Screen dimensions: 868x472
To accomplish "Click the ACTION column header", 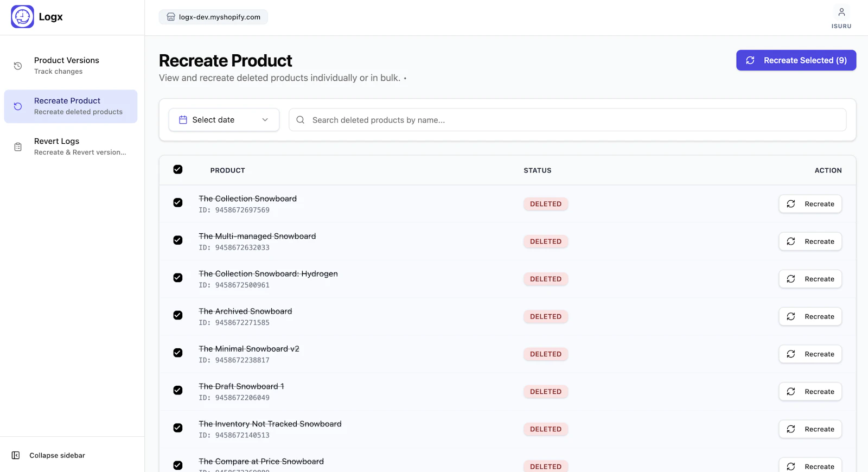I will (x=828, y=170).
